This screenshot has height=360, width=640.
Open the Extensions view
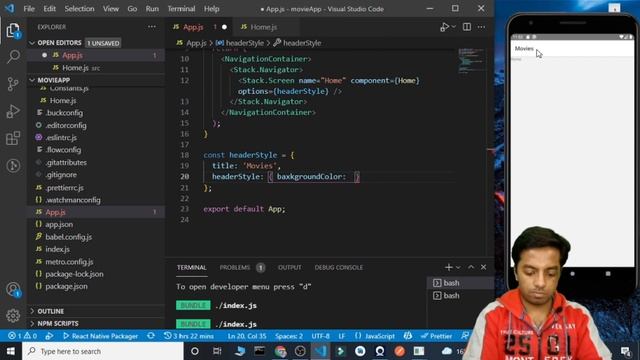pyautogui.click(x=13, y=138)
